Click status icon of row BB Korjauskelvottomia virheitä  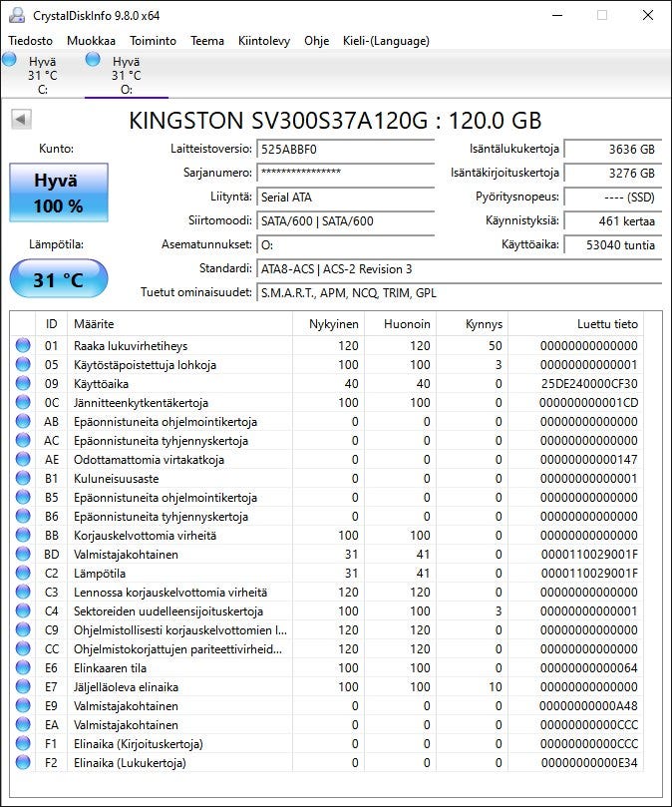coord(23,535)
